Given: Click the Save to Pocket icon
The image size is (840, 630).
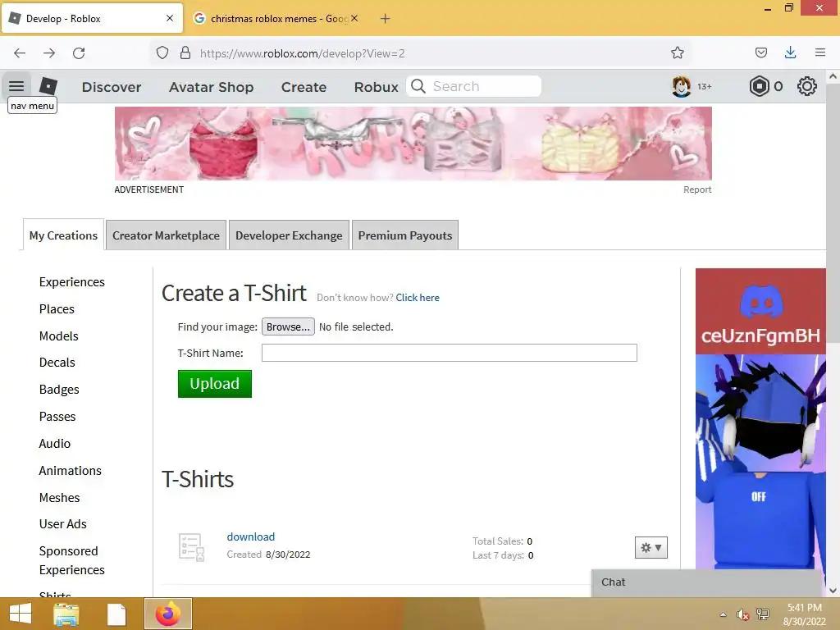Looking at the screenshot, I should click(760, 52).
